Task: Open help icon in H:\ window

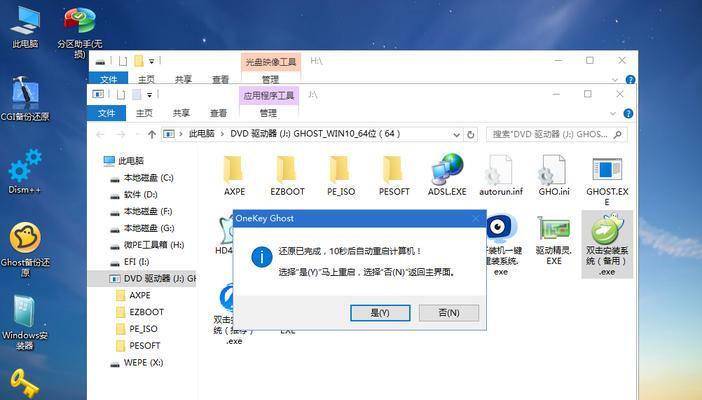Action: pyautogui.click(x=630, y=80)
